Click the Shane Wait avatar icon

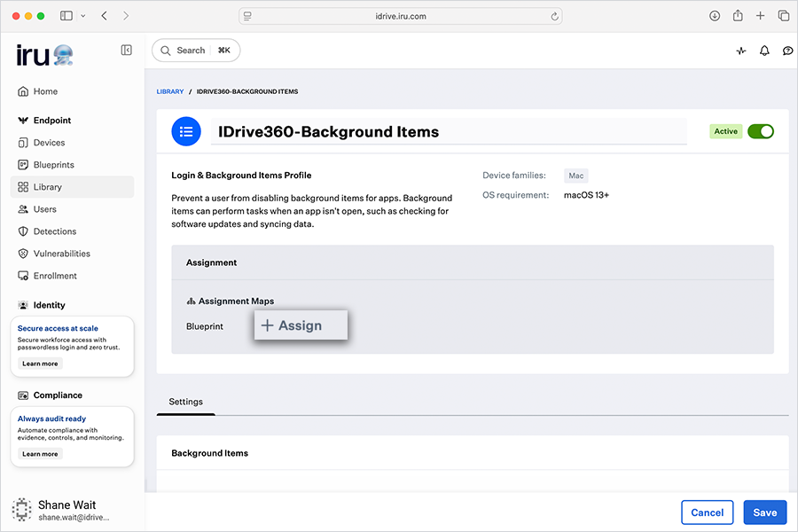point(21,510)
